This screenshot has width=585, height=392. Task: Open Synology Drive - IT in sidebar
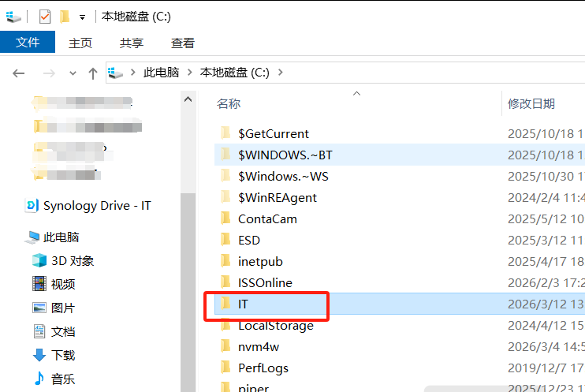point(96,205)
